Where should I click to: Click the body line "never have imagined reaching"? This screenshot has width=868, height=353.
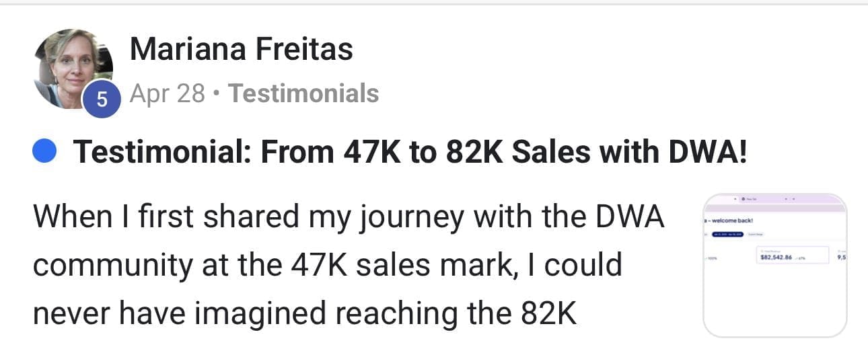pyautogui.click(x=304, y=313)
